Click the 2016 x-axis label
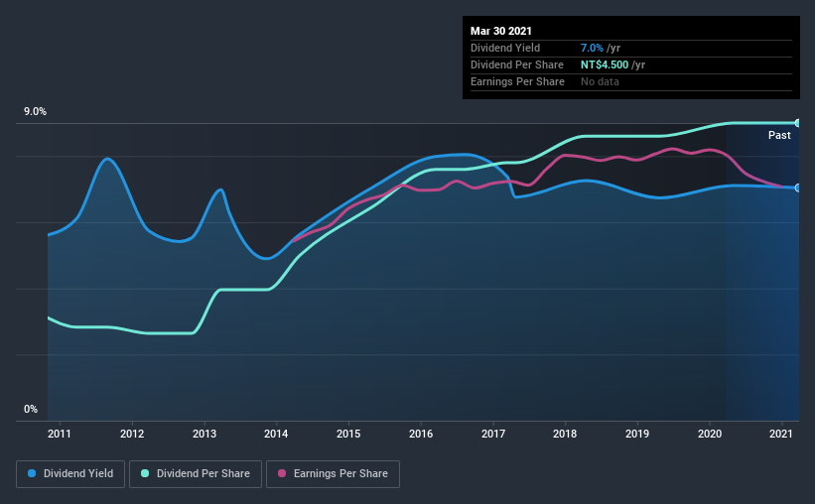Screen dimensions: 815x504 [x=421, y=434]
